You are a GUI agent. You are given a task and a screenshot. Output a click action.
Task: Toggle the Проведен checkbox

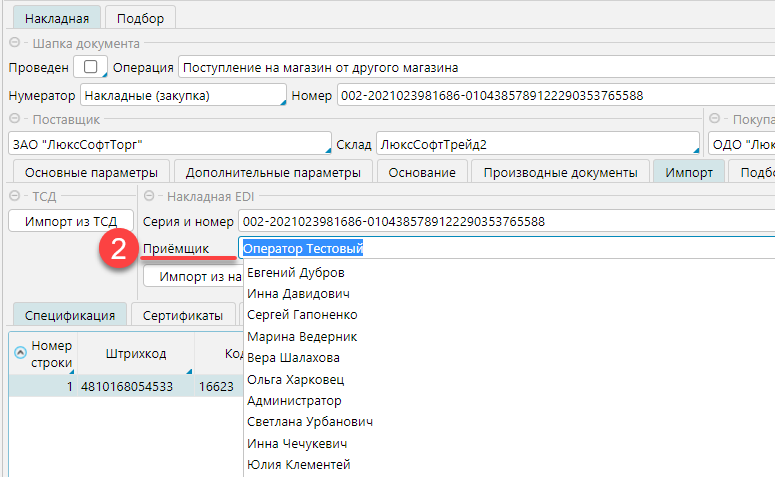[x=91, y=68]
